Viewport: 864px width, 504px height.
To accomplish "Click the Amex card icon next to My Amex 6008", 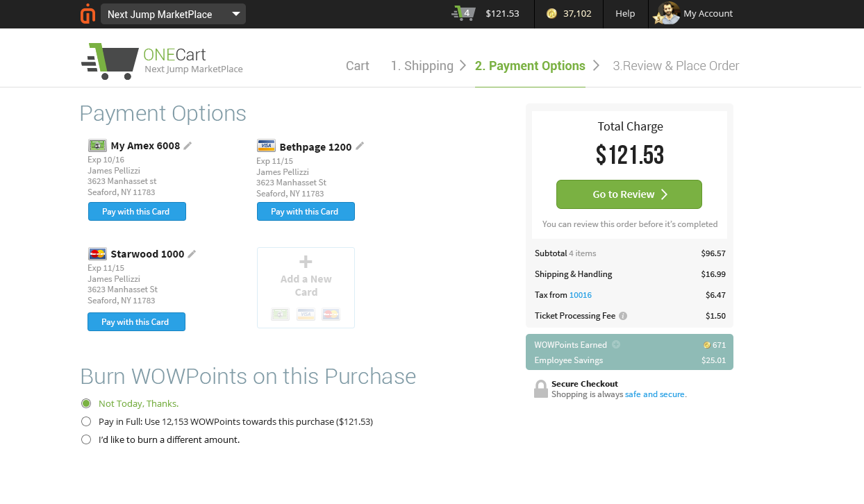I will [97, 146].
